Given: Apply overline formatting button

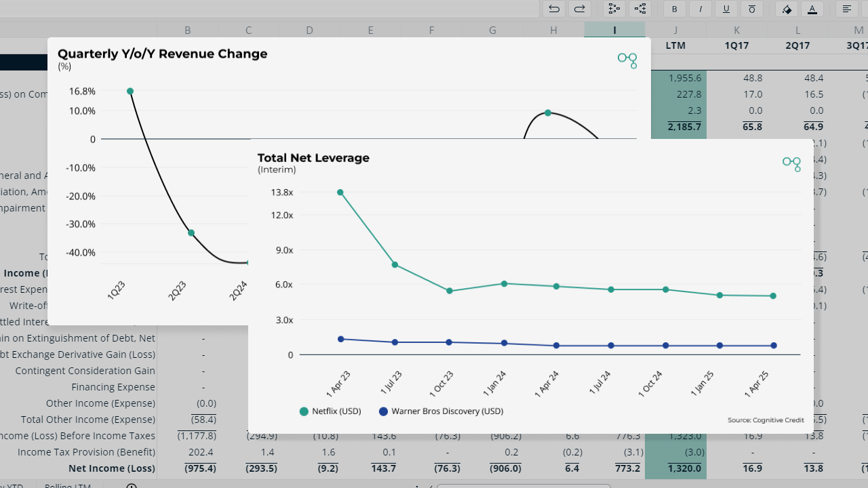Looking at the screenshot, I should 752,9.
